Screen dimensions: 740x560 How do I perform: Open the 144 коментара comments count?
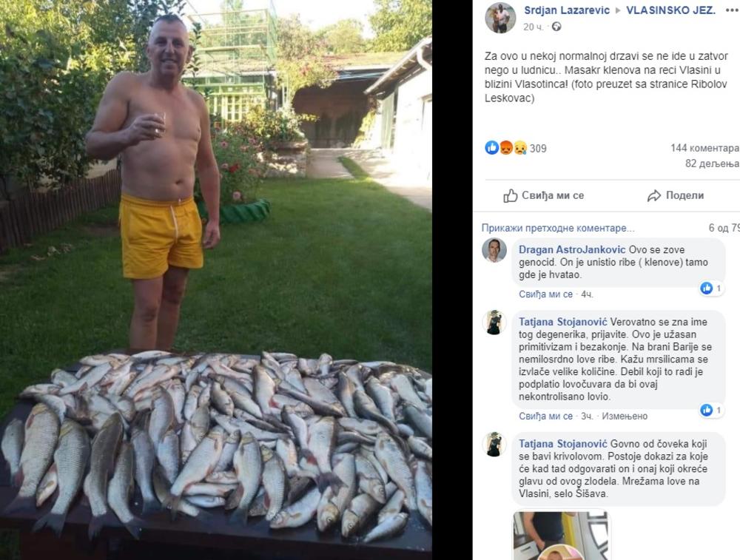point(705,148)
